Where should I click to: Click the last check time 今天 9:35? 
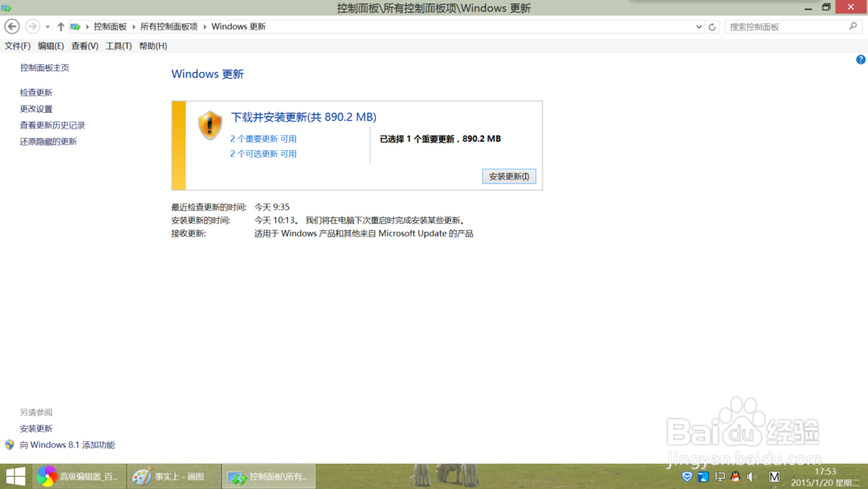[272, 207]
